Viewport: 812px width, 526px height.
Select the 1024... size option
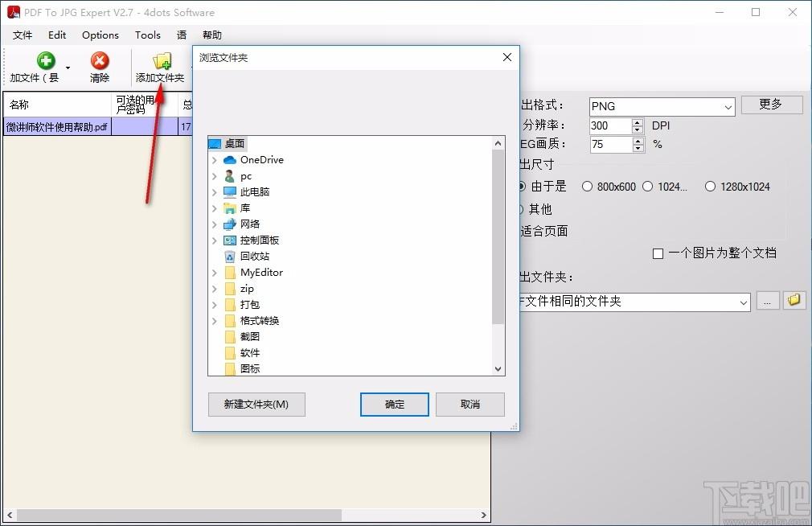665,187
